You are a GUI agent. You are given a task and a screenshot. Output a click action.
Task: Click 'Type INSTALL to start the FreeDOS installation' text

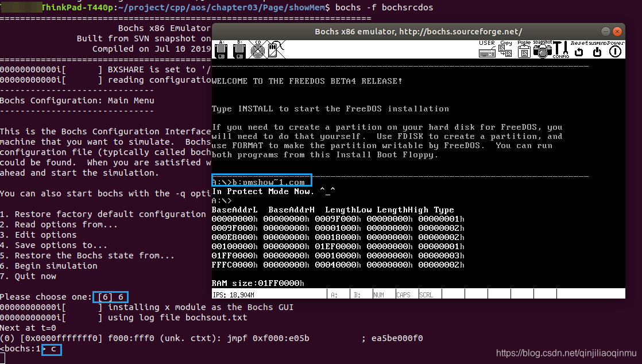click(x=330, y=109)
